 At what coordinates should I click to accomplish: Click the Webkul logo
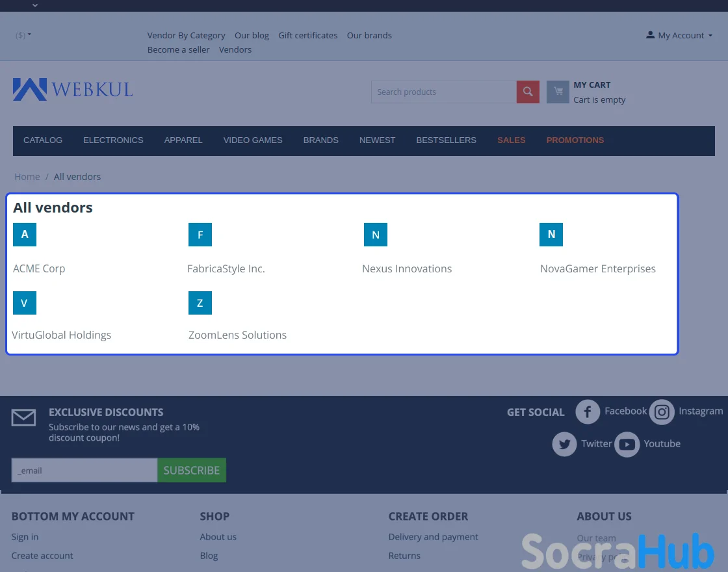pyautogui.click(x=73, y=89)
